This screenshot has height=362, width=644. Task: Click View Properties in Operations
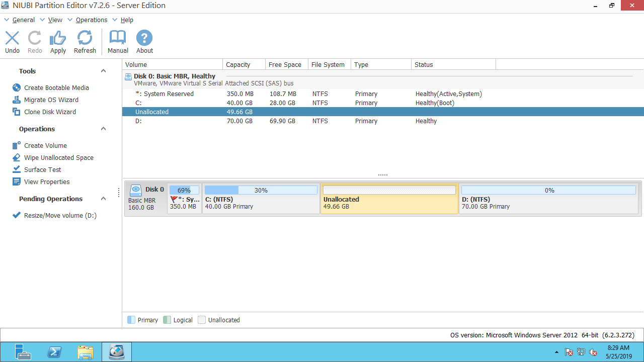point(47,182)
